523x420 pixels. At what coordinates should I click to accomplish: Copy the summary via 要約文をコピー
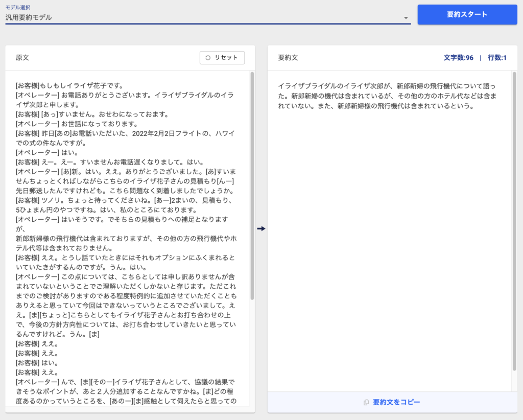point(396,402)
